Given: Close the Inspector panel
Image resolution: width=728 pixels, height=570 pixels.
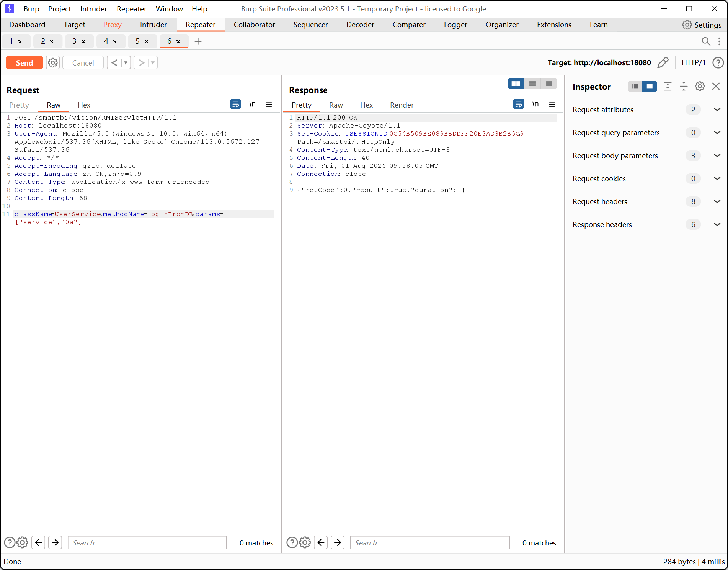Looking at the screenshot, I should click(716, 87).
